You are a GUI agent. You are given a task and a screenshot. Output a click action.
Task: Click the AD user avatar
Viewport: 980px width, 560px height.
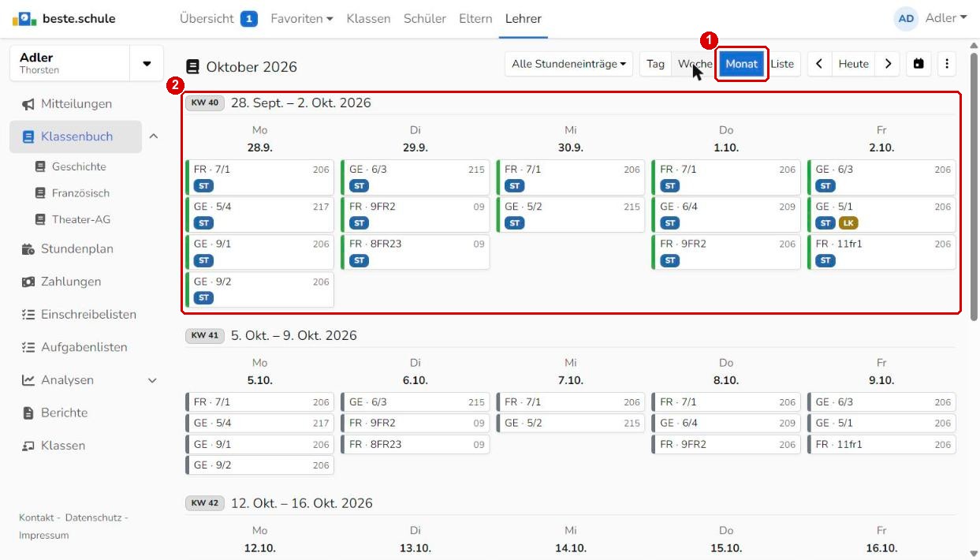click(906, 18)
